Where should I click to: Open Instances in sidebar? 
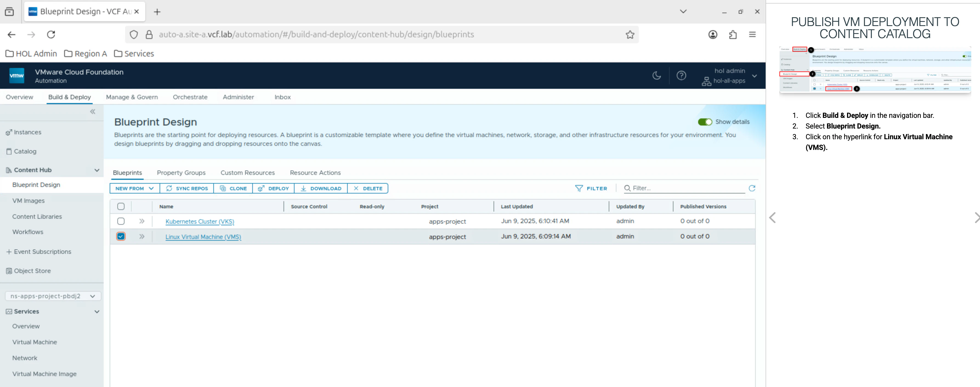click(27, 132)
